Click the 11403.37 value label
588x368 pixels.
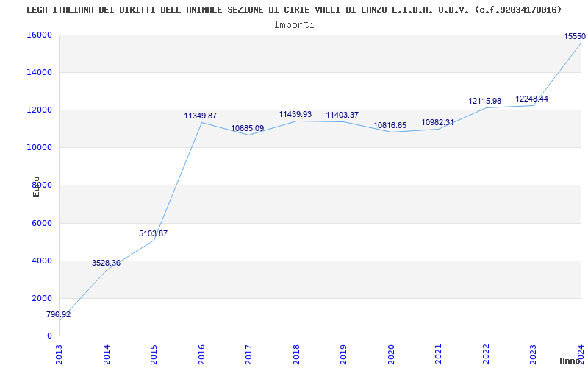pos(342,115)
